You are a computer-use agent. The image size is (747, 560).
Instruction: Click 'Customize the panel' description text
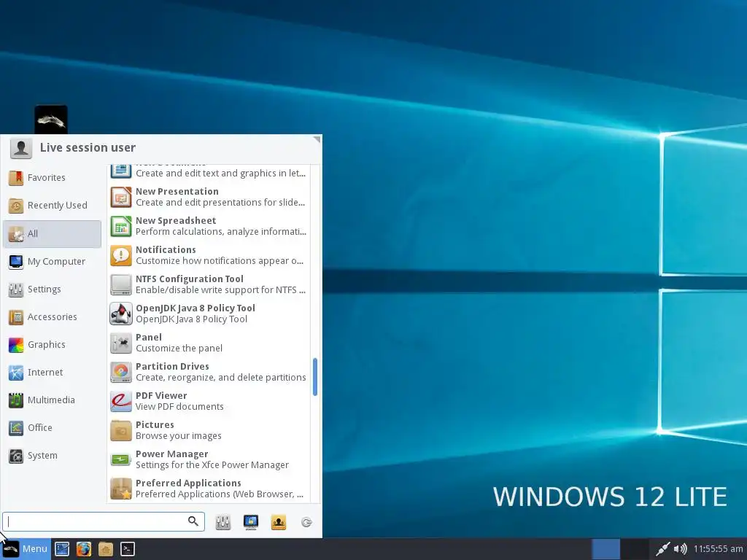pos(179,348)
